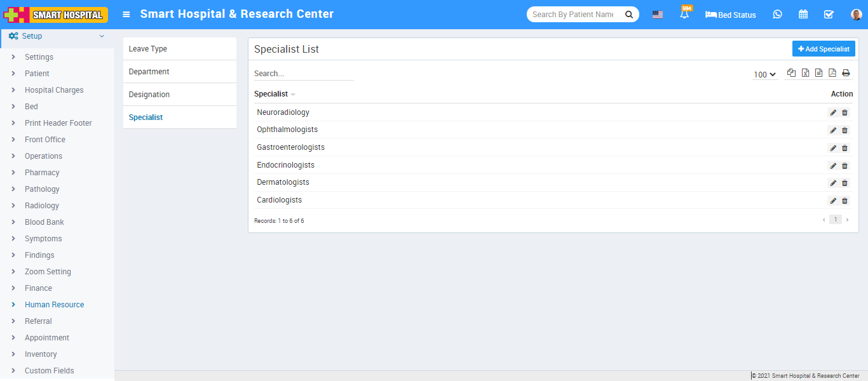Switch to the Leave Type tab
Screen dimensions: 868x381
tap(148, 49)
